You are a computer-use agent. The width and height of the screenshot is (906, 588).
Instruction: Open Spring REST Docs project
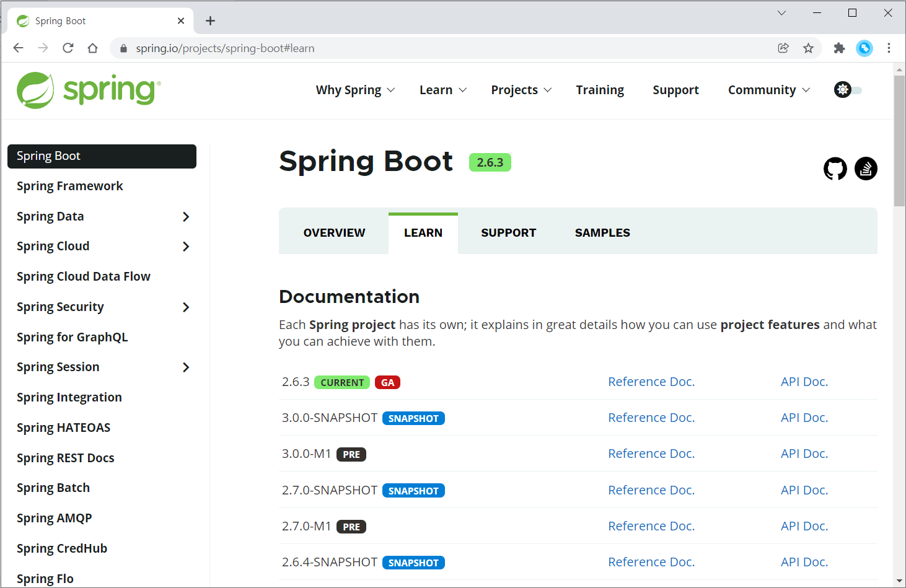coord(65,458)
